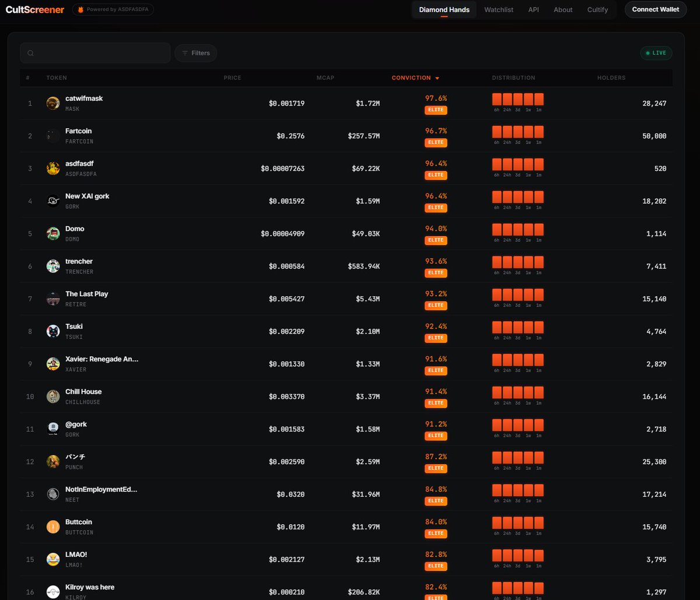700x600 pixels.
Task: Click the NotInEmploymentEd... token name
Action: pos(101,490)
